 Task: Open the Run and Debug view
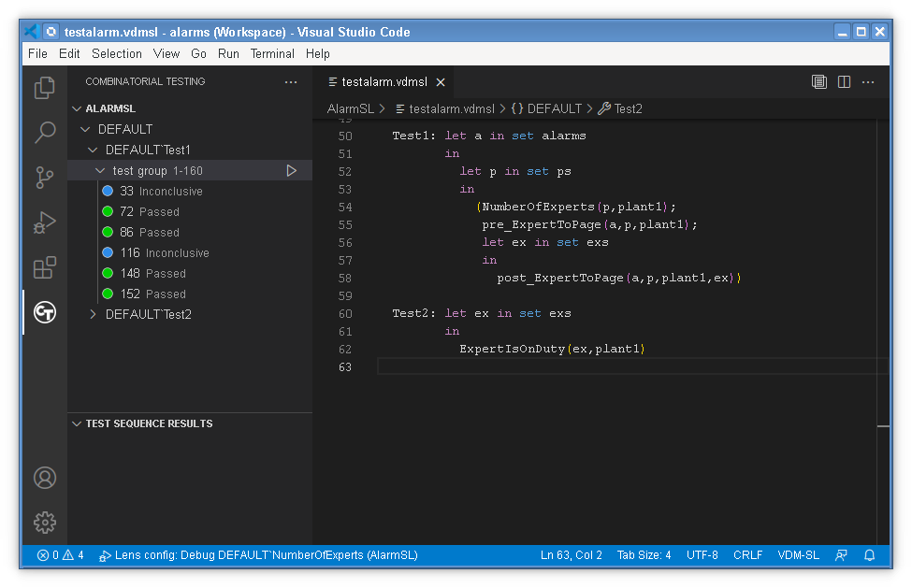(44, 222)
